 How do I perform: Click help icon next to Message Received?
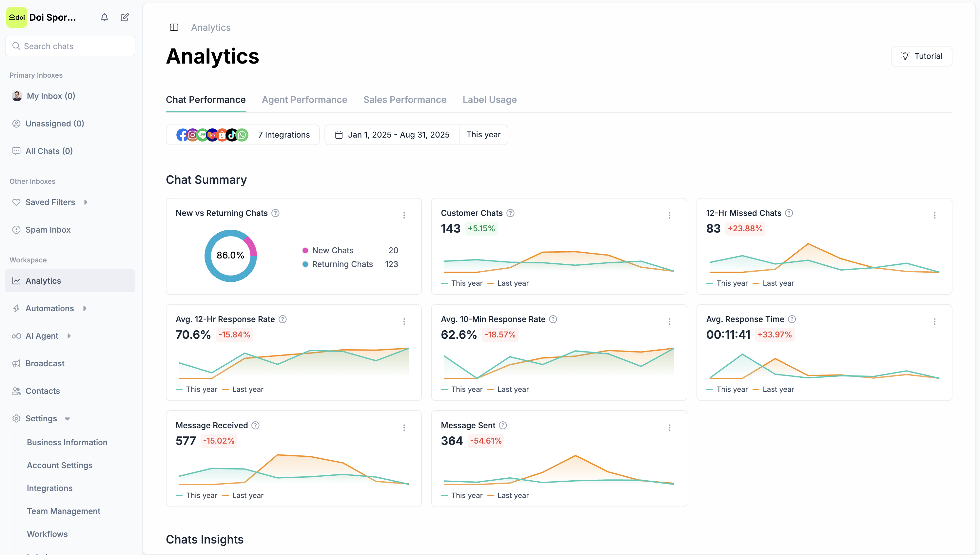255,425
